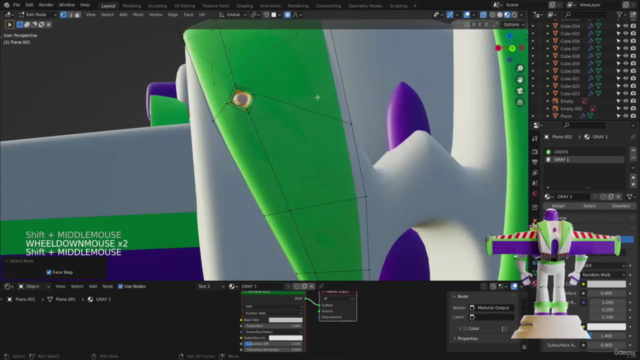
Task: Expand Empty.002 in the outliner
Action: point(548,109)
